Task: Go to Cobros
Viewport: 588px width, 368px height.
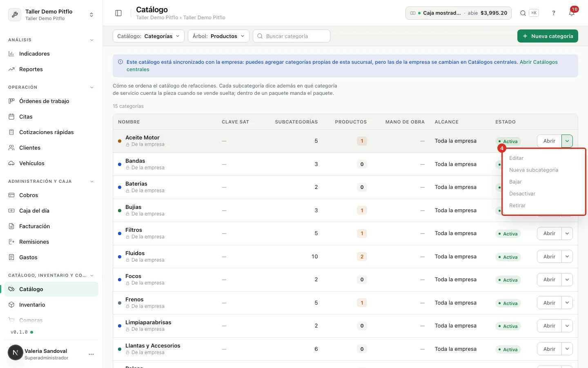Action: coord(51,195)
